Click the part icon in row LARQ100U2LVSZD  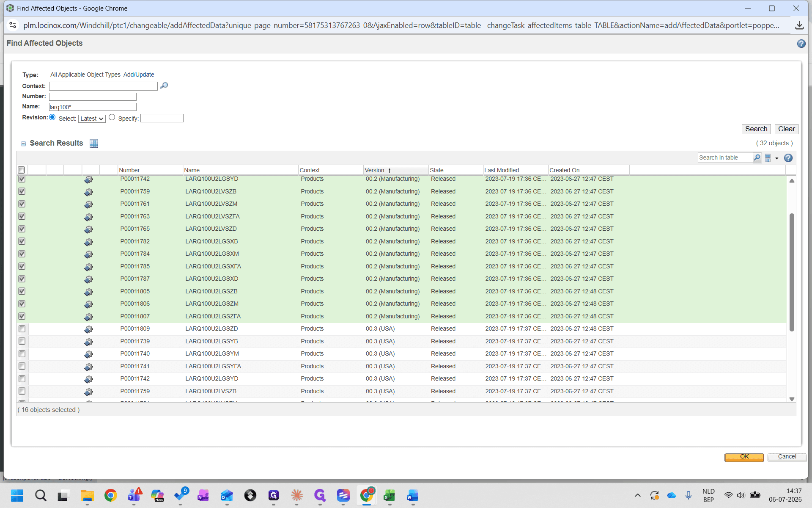pyautogui.click(x=88, y=229)
